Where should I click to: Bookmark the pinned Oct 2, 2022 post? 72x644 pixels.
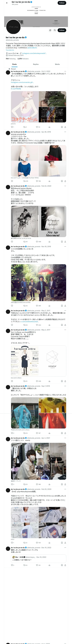[x=62, y=127]
